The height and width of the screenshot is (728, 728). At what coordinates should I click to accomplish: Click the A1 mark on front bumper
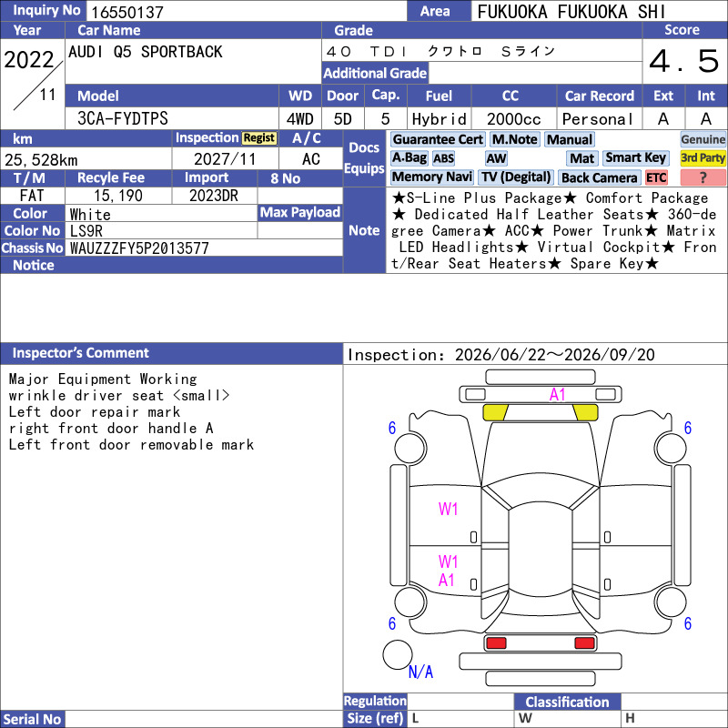[x=557, y=395]
